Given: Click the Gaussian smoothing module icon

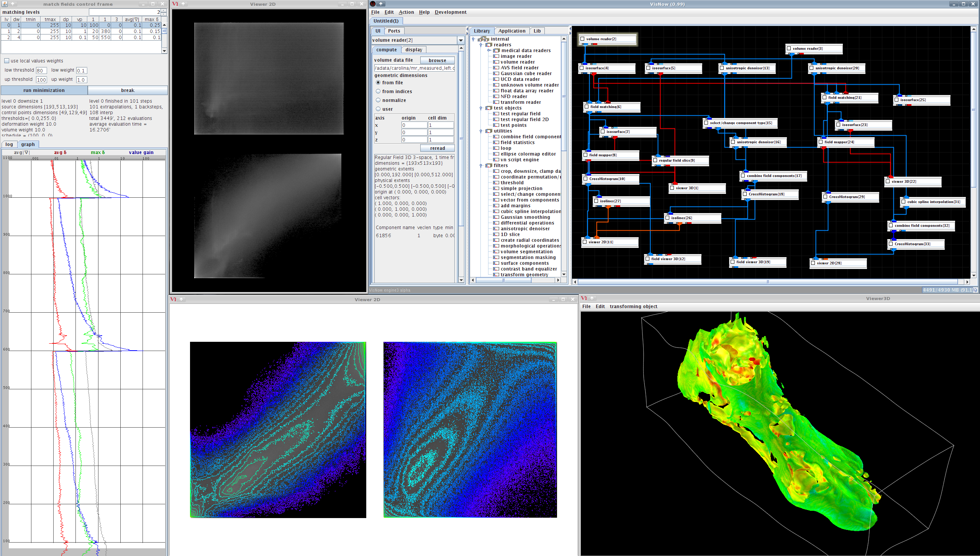Looking at the screenshot, I should tap(496, 217).
